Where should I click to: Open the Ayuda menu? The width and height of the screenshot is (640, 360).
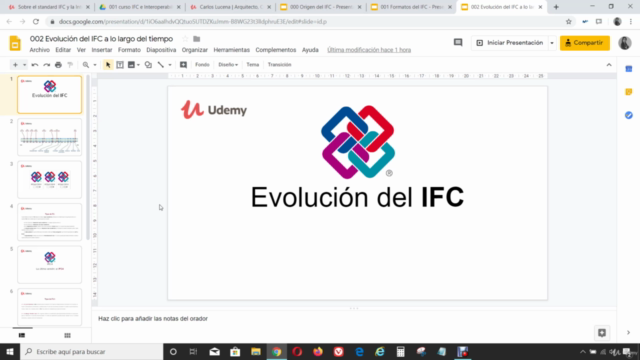coord(310,50)
